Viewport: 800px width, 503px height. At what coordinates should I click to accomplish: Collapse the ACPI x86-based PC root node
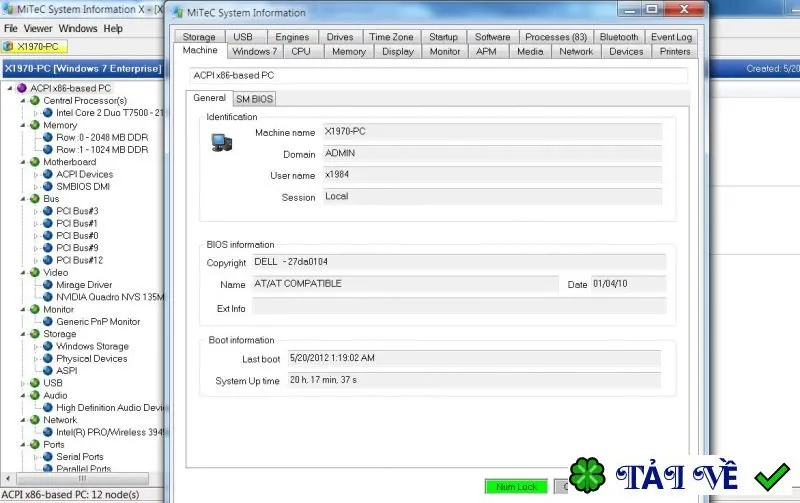pyautogui.click(x=10, y=88)
